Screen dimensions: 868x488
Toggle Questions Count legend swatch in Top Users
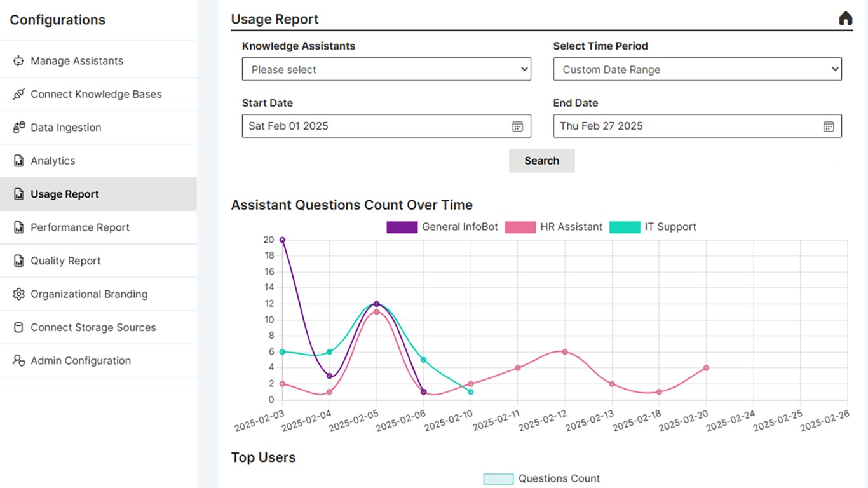coord(498,479)
